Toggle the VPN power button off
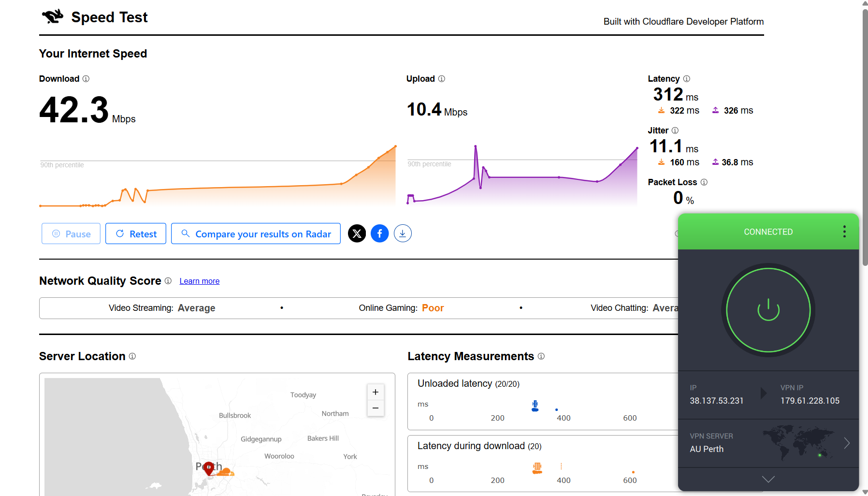This screenshot has width=868, height=496. (x=768, y=310)
